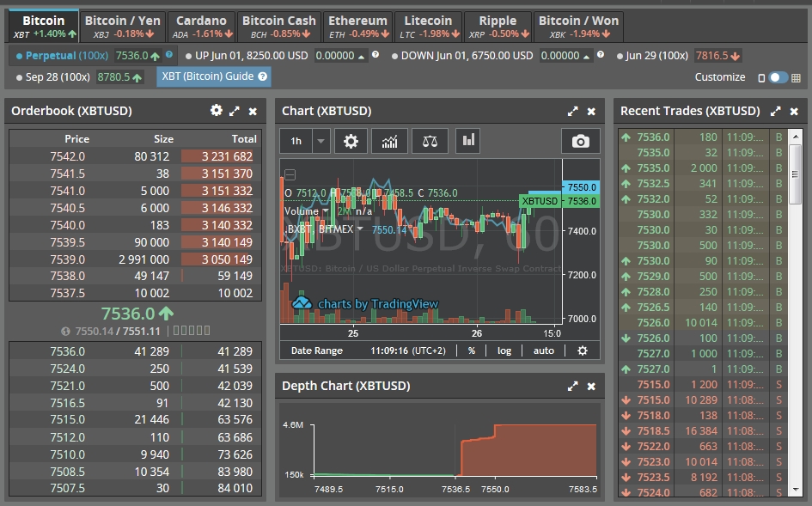Image resolution: width=812 pixels, height=506 pixels.
Task: Click chart properties gear in bottom bar
Action: click(583, 351)
